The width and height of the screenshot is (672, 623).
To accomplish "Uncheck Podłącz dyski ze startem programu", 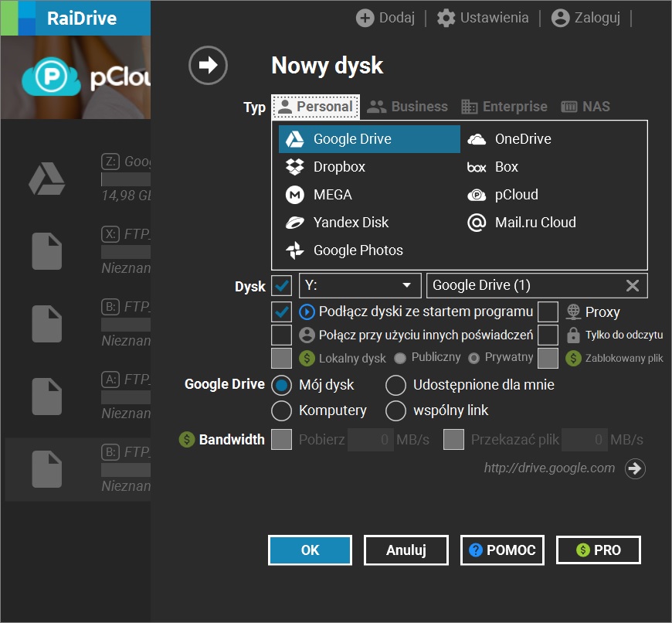I will coord(280,311).
